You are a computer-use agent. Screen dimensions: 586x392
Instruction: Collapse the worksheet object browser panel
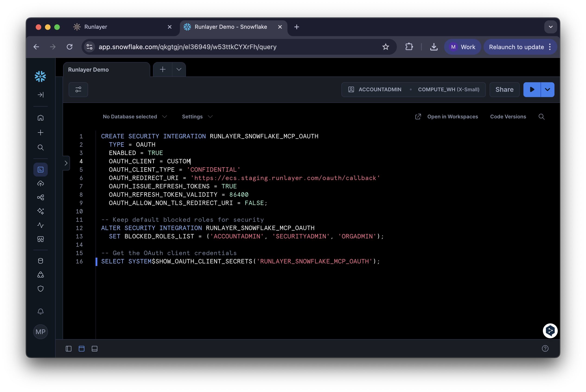[66, 163]
